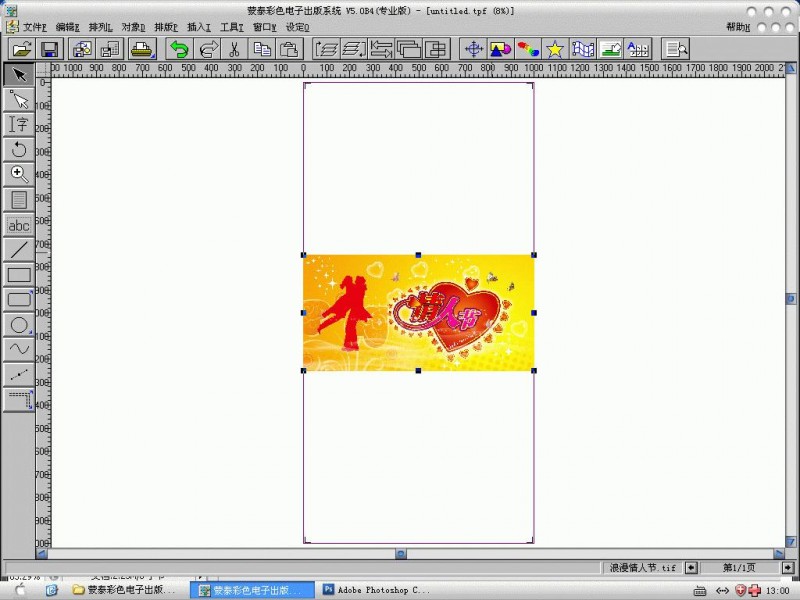Open the 帮助 menu
Screen dimensions: 800x600
click(x=737, y=27)
